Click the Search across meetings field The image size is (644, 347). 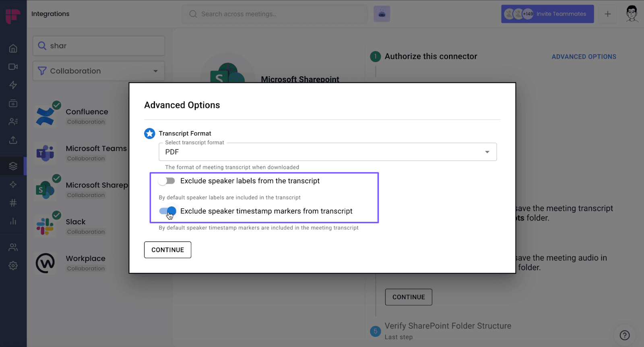[x=275, y=14]
